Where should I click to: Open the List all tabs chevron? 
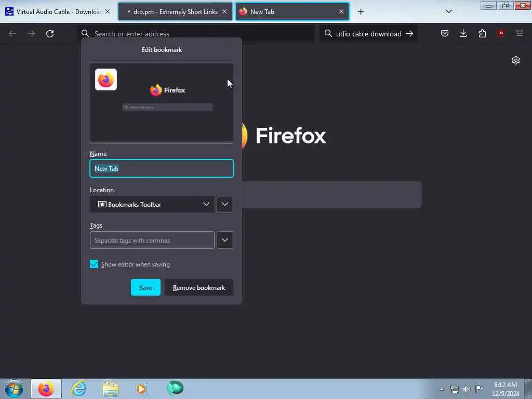pos(448,11)
